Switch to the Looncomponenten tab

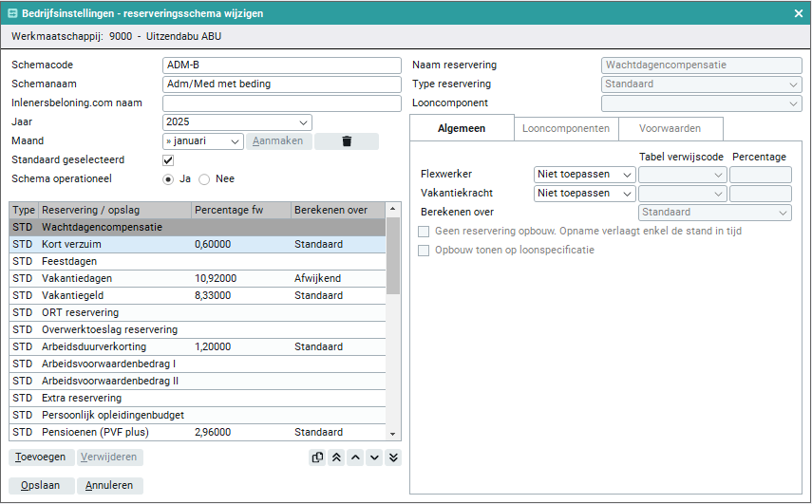point(565,128)
